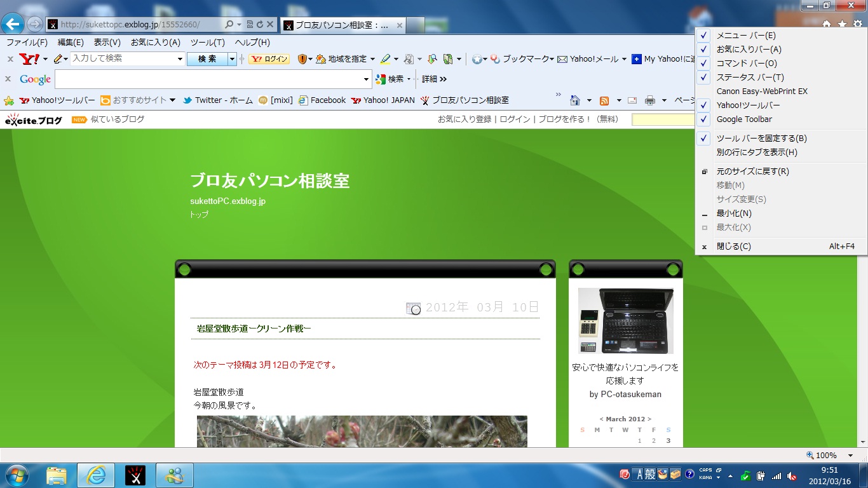868x488 pixels.
Task: Click the forward navigation arrow
Action: (34, 25)
